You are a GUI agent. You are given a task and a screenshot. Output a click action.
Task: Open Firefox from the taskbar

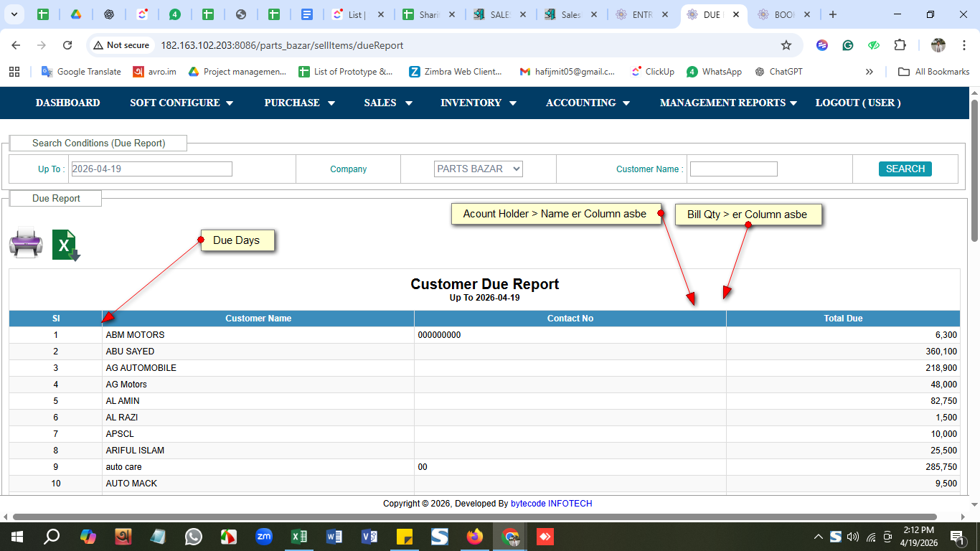click(x=475, y=537)
